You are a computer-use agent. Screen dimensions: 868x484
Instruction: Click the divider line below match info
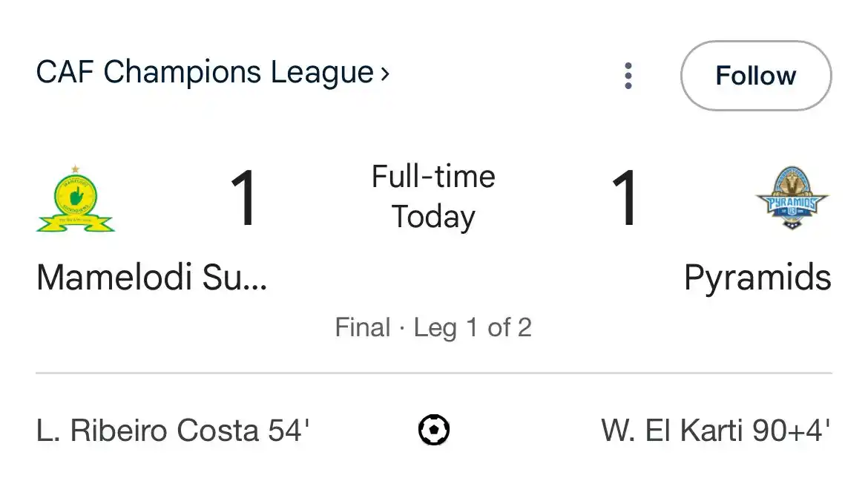tap(433, 373)
